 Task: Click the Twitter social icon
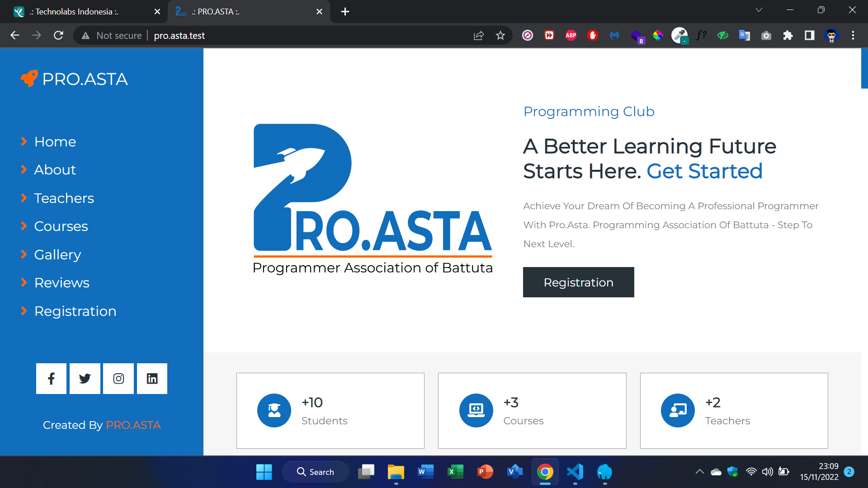point(85,379)
